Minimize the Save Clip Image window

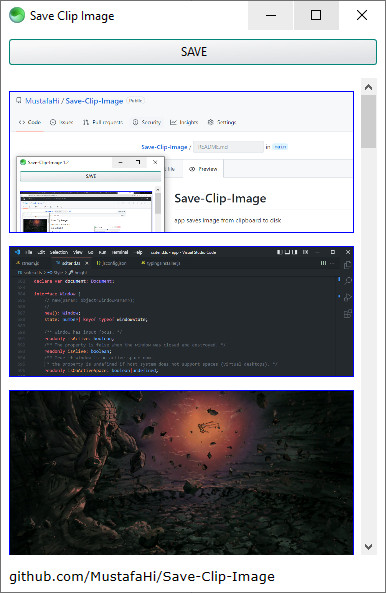(x=271, y=16)
